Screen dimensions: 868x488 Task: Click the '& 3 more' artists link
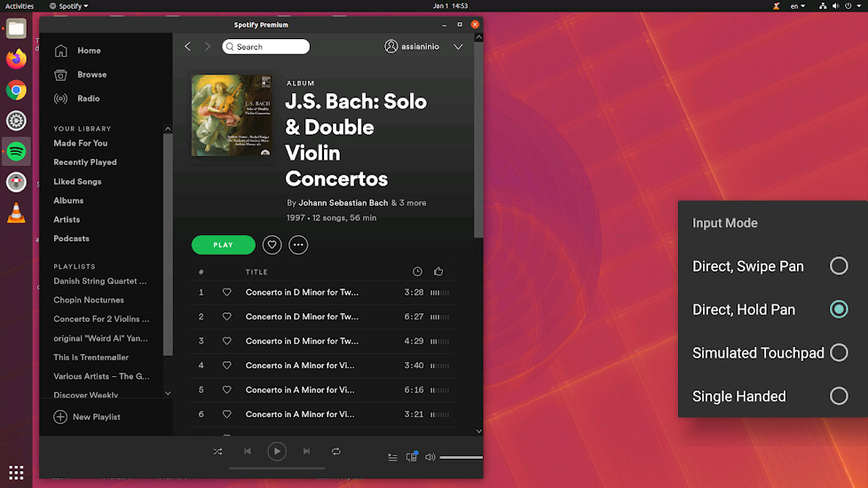point(408,203)
